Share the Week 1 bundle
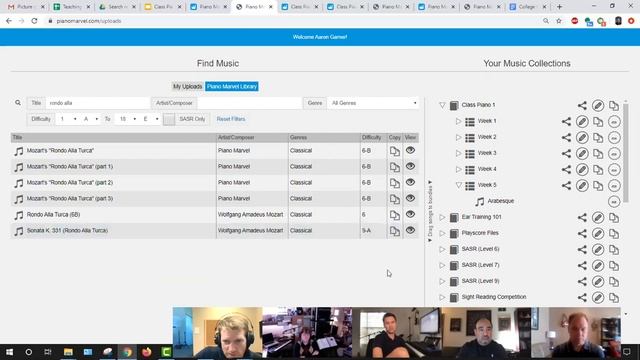 click(566, 121)
